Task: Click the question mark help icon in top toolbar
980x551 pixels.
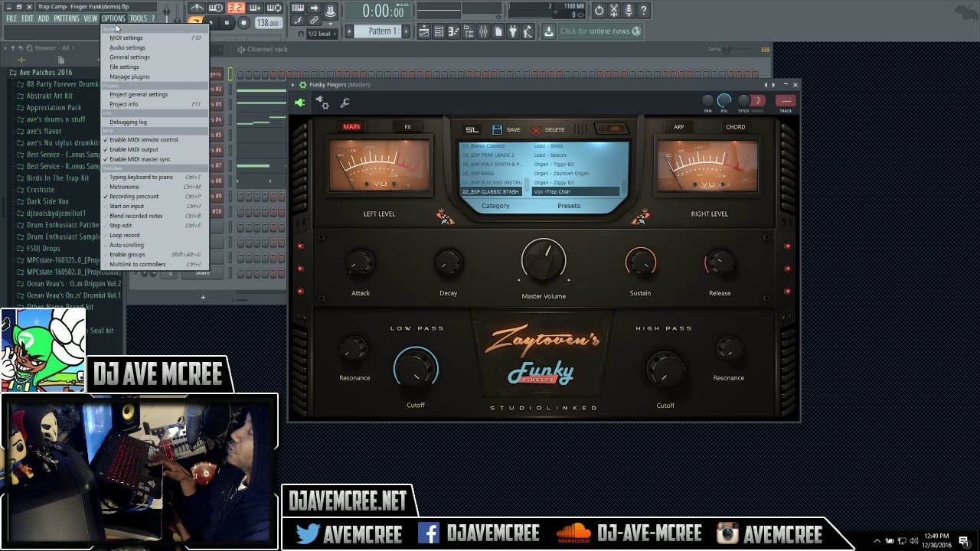Action: click(643, 11)
